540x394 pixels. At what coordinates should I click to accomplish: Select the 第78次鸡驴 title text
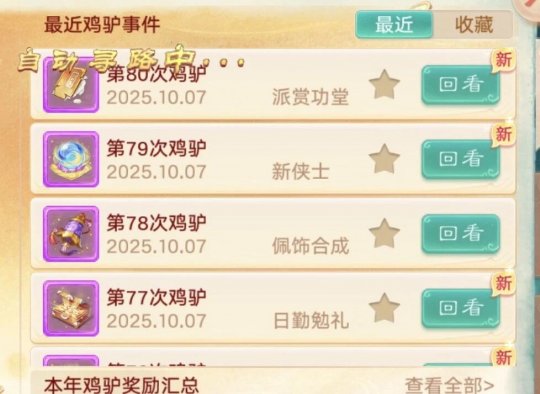[x=156, y=223]
